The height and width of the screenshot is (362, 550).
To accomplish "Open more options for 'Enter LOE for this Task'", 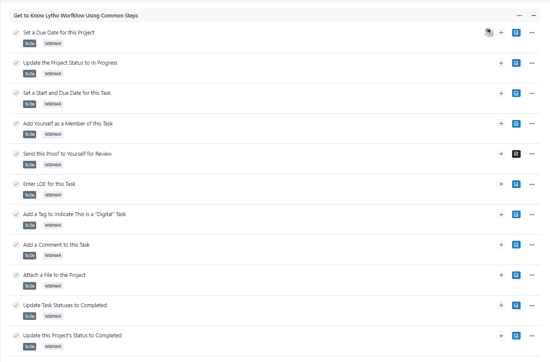I will (532, 184).
